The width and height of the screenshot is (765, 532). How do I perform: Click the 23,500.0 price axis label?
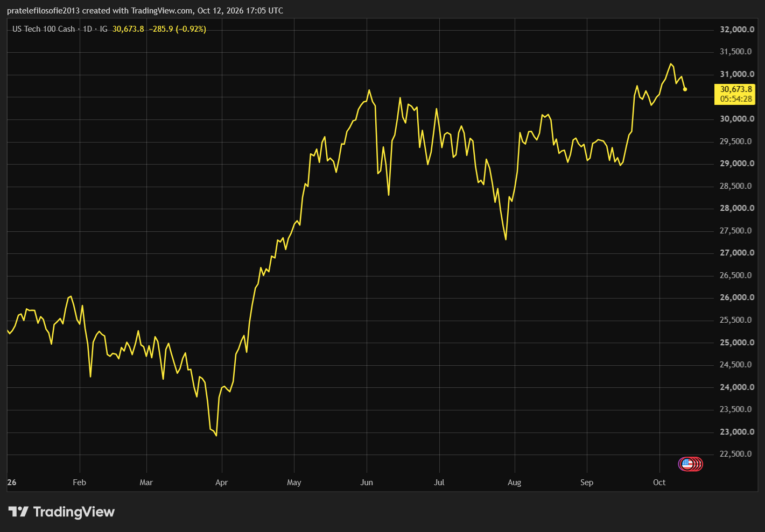pos(737,409)
